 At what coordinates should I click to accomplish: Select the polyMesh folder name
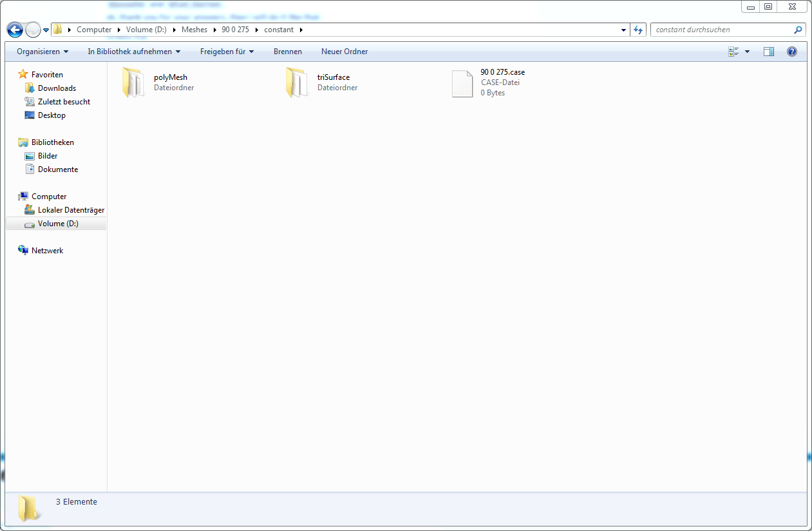171,77
